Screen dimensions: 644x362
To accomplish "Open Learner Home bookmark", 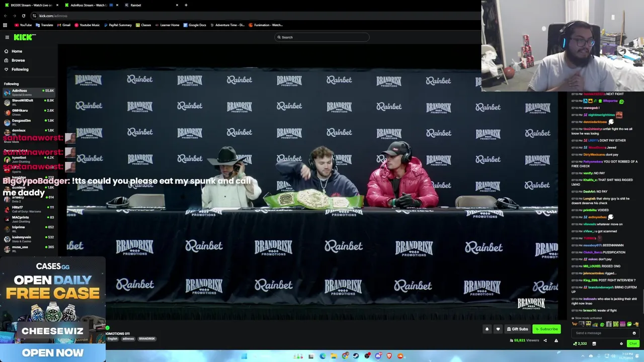I will click(x=167, y=25).
